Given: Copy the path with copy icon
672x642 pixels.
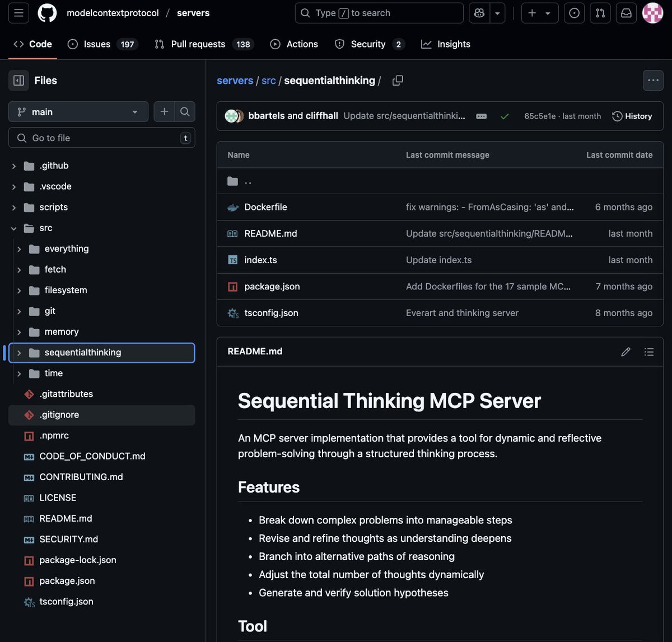Looking at the screenshot, I should coord(398,81).
